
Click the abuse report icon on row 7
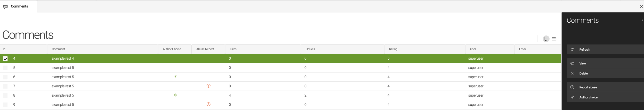[x=208, y=86]
